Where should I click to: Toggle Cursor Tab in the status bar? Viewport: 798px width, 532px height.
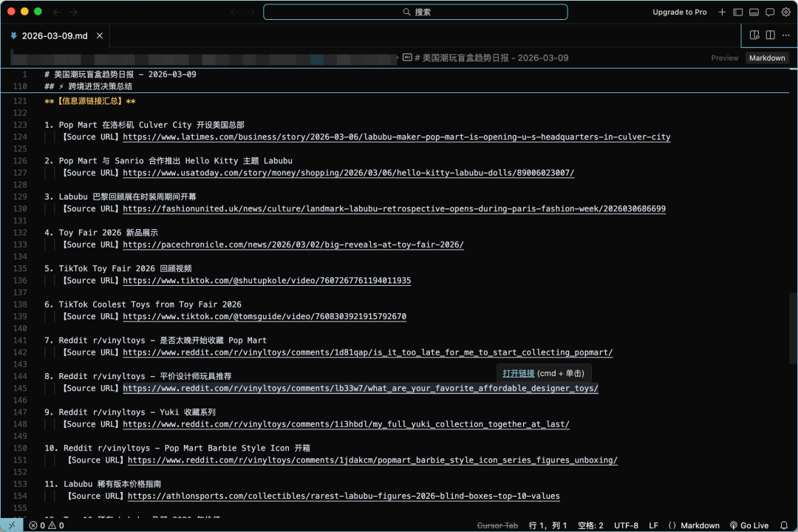[x=497, y=525]
